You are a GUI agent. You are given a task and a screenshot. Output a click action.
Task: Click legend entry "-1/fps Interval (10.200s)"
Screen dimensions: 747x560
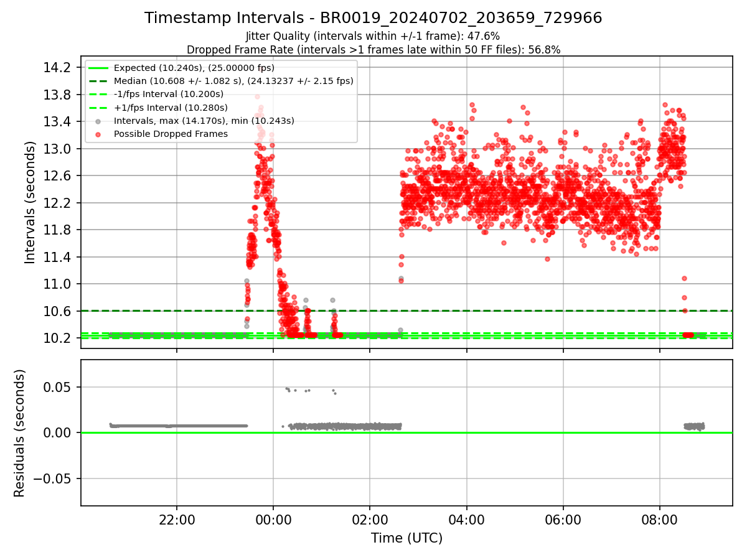pyautogui.click(x=169, y=94)
